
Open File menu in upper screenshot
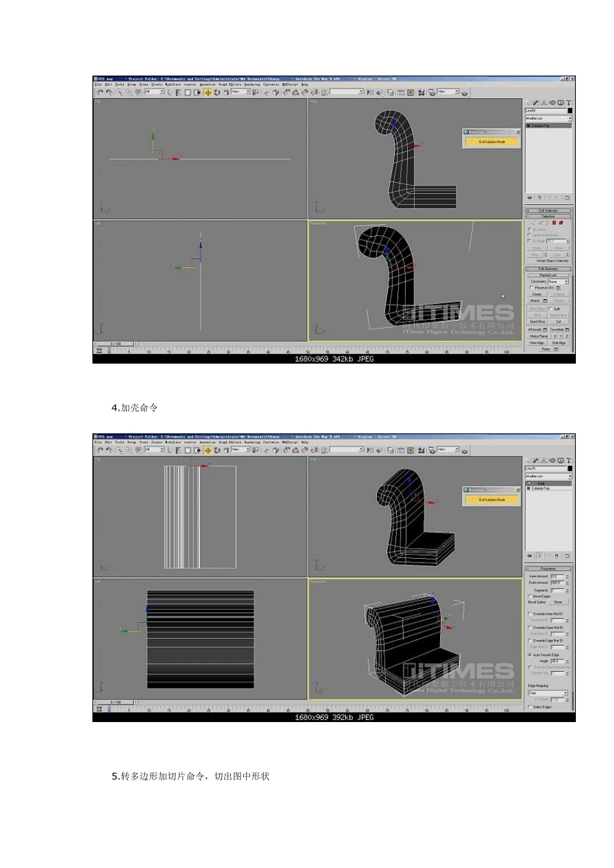pos(98,84)
